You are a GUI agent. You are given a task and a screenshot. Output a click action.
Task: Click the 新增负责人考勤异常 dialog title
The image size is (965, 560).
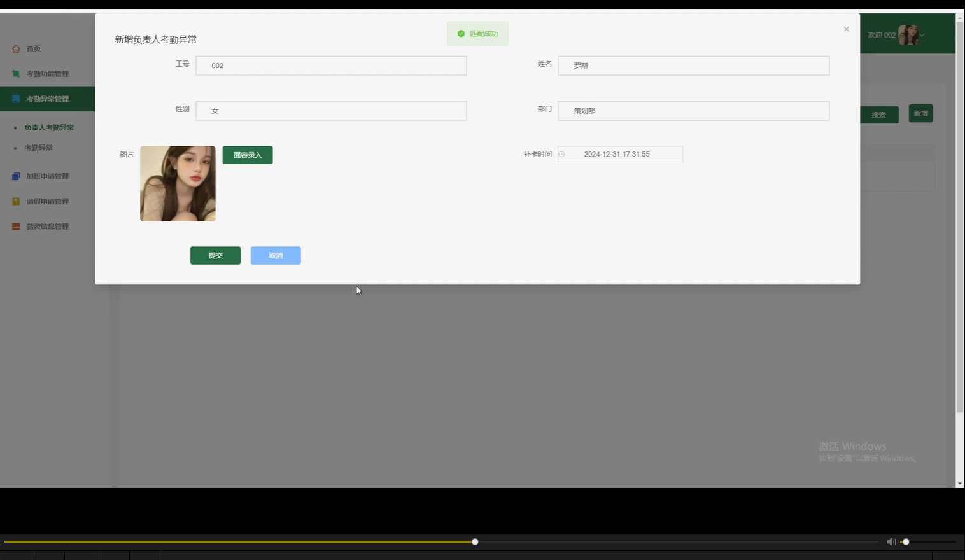coord(155,39)
